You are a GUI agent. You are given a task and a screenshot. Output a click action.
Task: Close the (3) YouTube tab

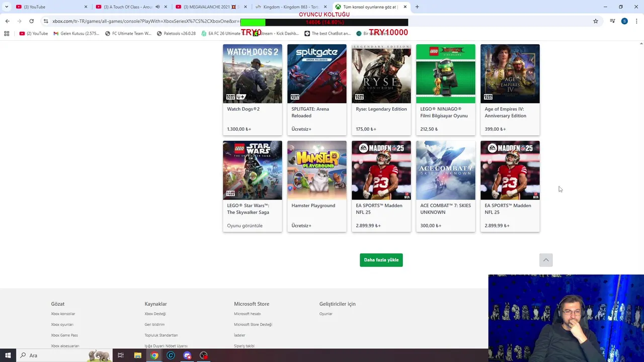coord(86,7)
